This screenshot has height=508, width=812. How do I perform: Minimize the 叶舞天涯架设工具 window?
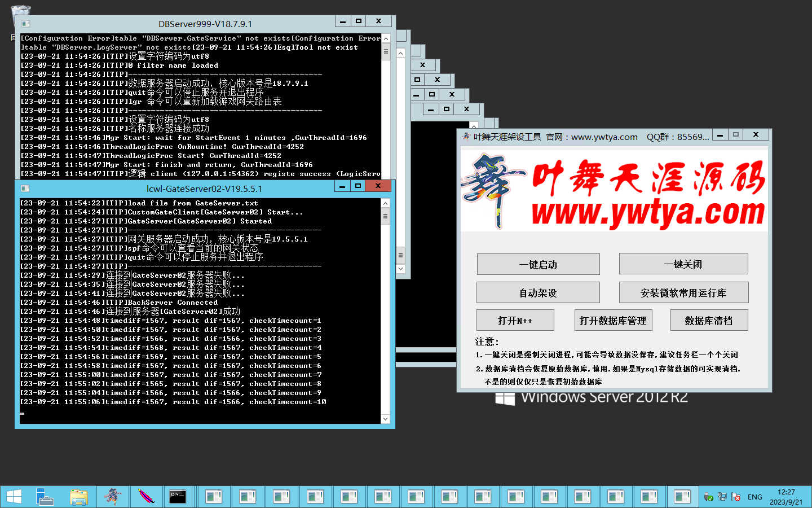[x=720, y=135]
